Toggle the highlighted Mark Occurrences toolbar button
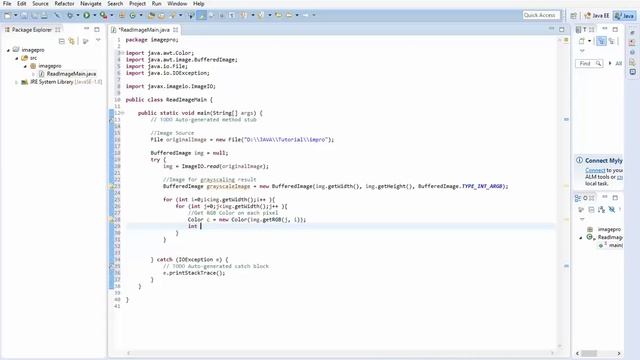The width and height of the screenshot is (640, 360). point(201,16)
